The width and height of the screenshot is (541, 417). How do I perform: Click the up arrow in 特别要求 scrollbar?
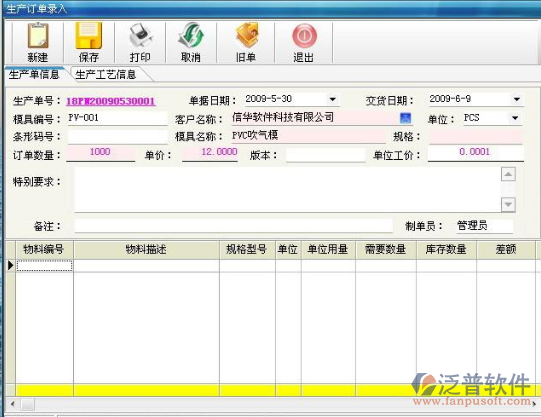(508, 174)
